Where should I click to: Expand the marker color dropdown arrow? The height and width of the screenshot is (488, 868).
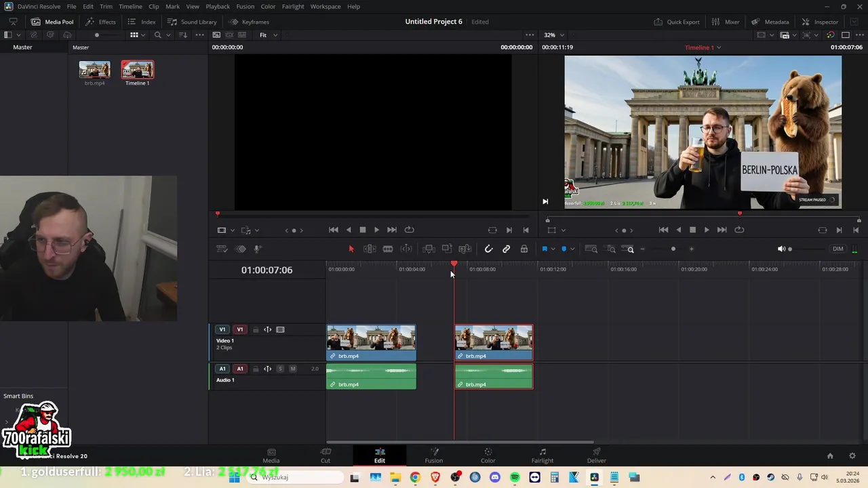572,249
